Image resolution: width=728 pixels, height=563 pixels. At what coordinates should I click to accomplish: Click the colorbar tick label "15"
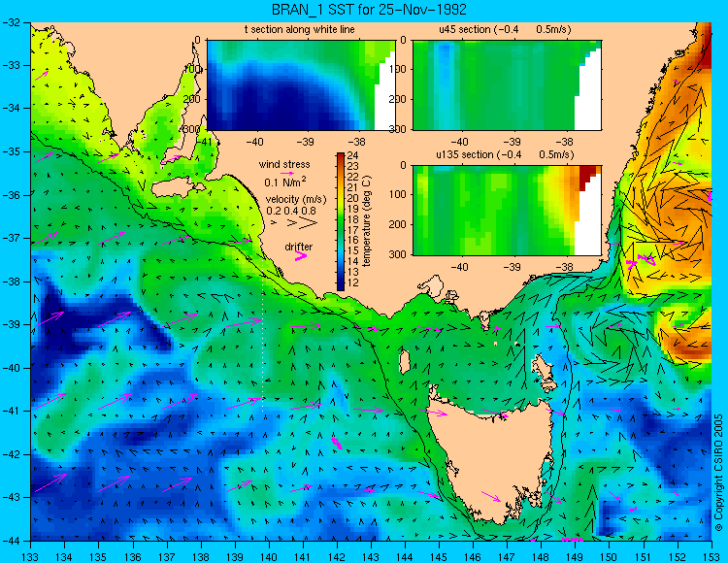click(353, 250)
